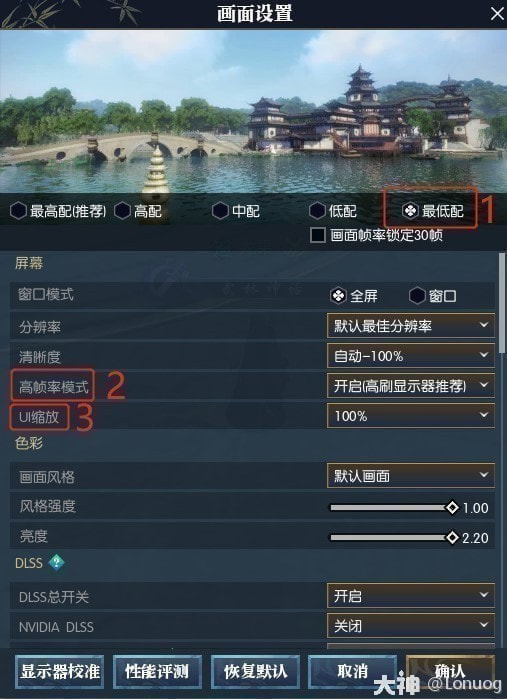Close the 画面设置 window via X
The height and width of the screenshot is (699, 507).
click(x=497, y=14)
